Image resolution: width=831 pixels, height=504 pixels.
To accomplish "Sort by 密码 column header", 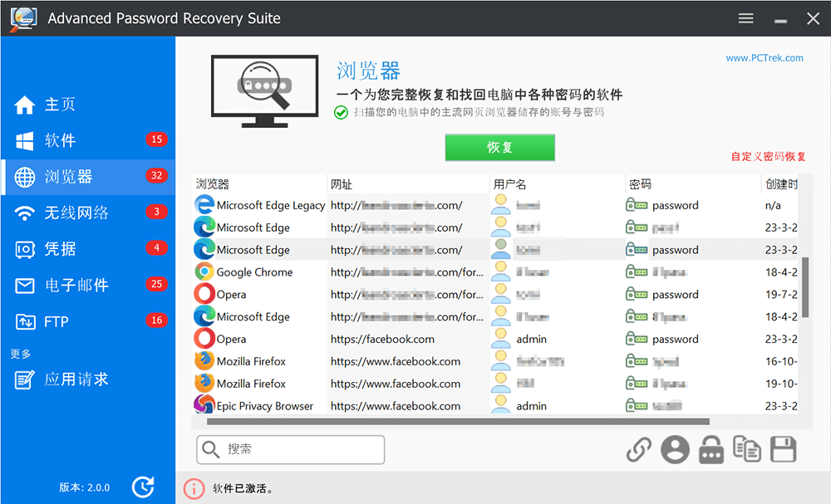I will click(x=693, y=184).
